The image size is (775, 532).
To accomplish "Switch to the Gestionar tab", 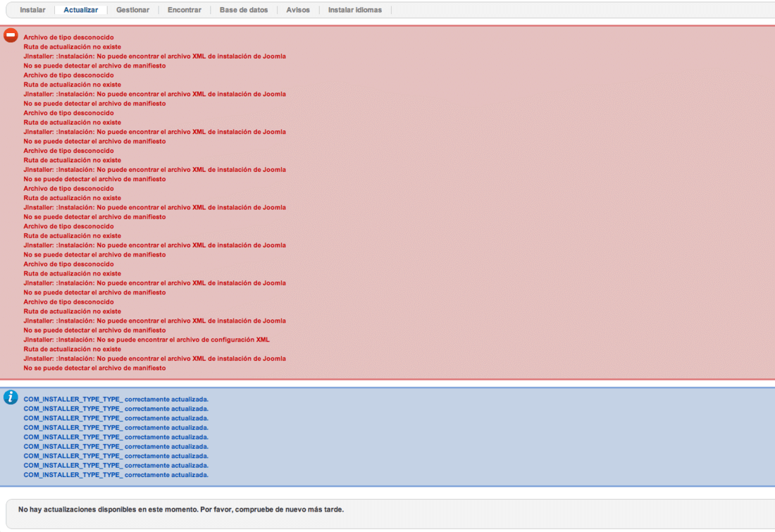I will [x=132, y=10].
